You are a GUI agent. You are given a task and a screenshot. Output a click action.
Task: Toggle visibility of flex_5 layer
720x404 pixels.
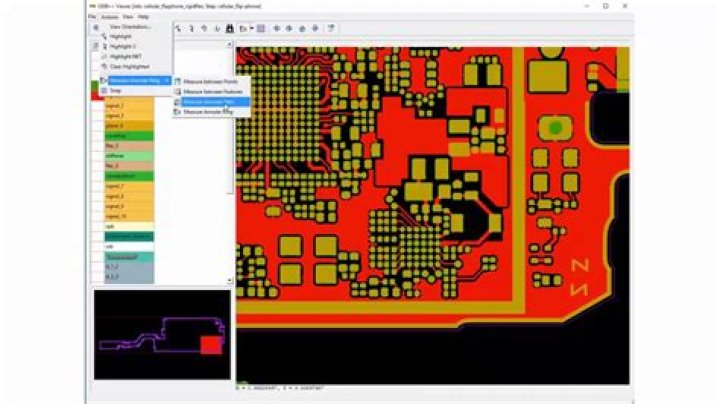tap(98, 145)
